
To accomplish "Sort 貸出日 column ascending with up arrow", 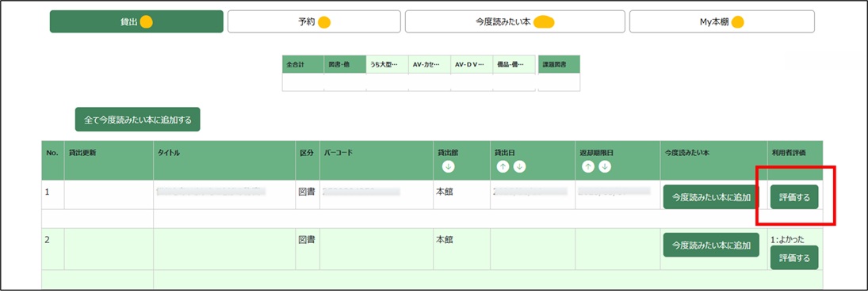I will click(502, 166).
